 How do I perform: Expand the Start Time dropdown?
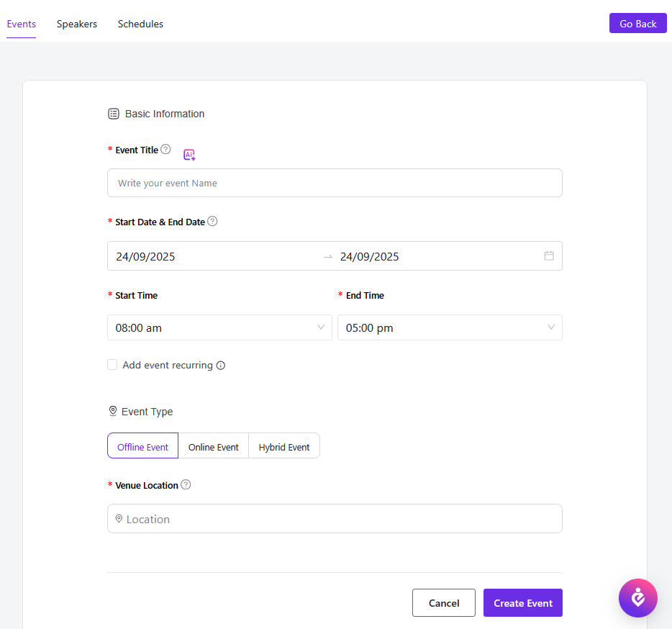pyautogui.click(x=219, y=327)
